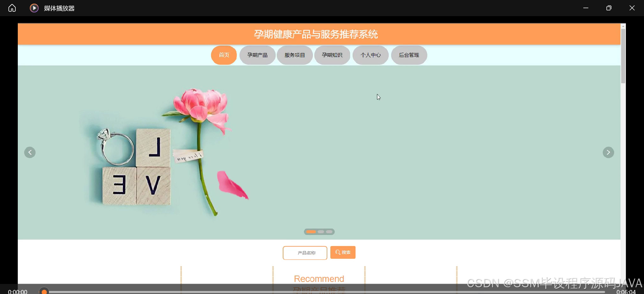Select the 首页 navigation tab
Screen dimensions: 644x294
(224, 55)
